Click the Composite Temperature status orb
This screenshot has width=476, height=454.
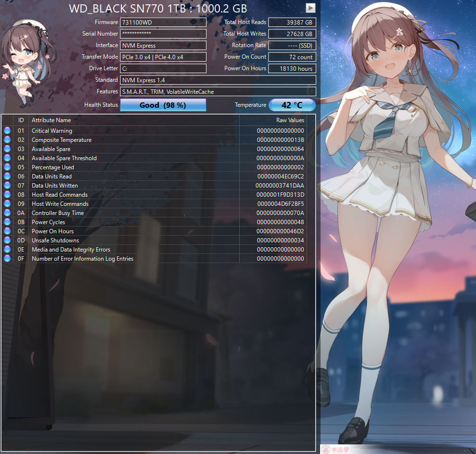coord(7,140)
